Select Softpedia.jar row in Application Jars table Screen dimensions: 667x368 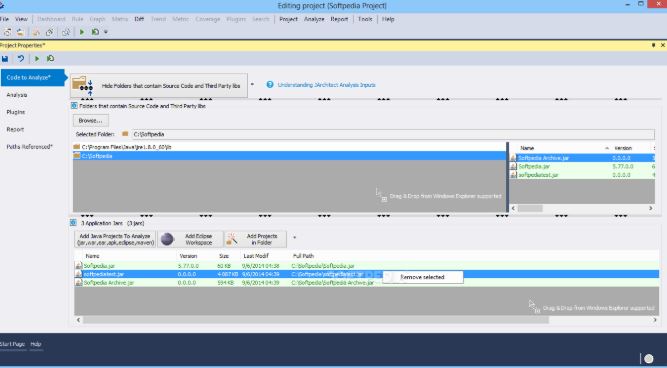367,265
